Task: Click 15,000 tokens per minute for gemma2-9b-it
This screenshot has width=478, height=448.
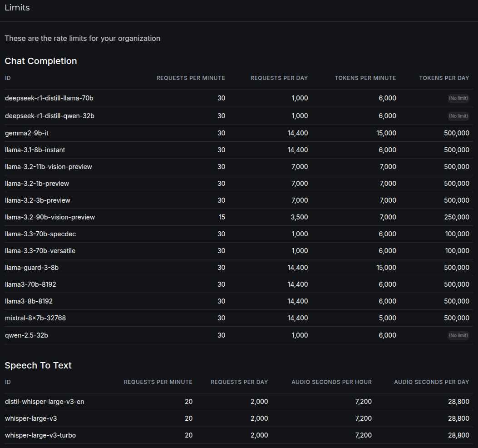Action: (x=386, y=133)
